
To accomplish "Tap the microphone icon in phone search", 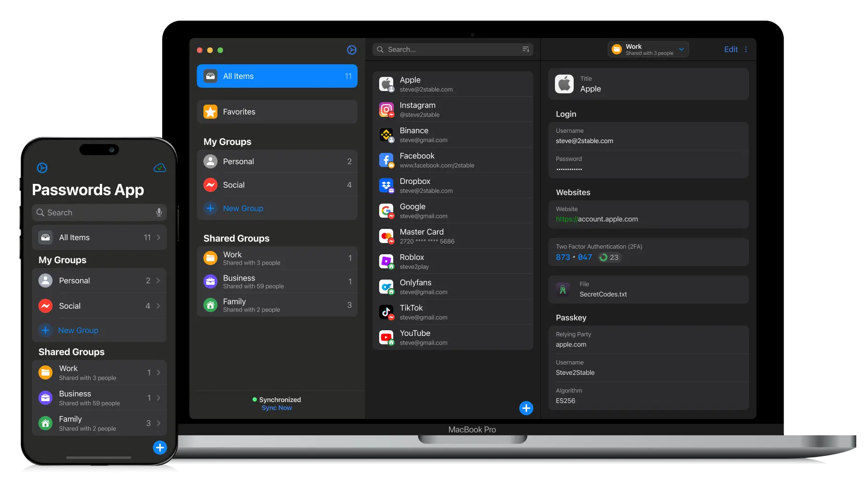I will pyautogui.click(x=159, y=213).
